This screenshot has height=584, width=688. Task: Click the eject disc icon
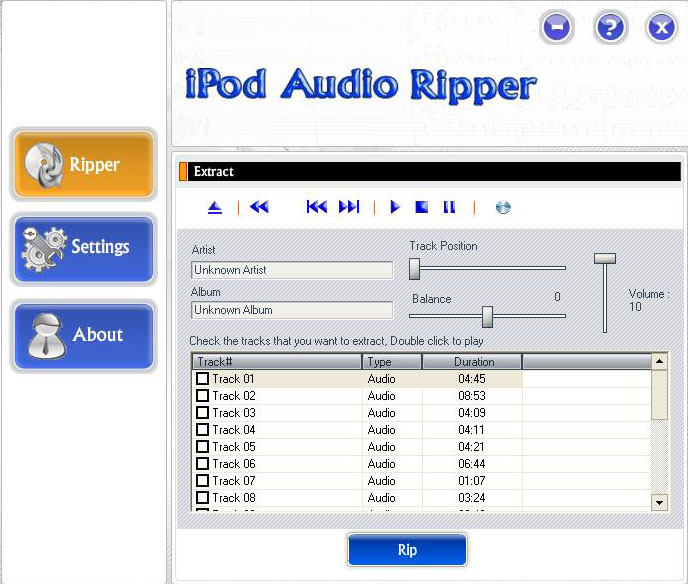[215, 207]
